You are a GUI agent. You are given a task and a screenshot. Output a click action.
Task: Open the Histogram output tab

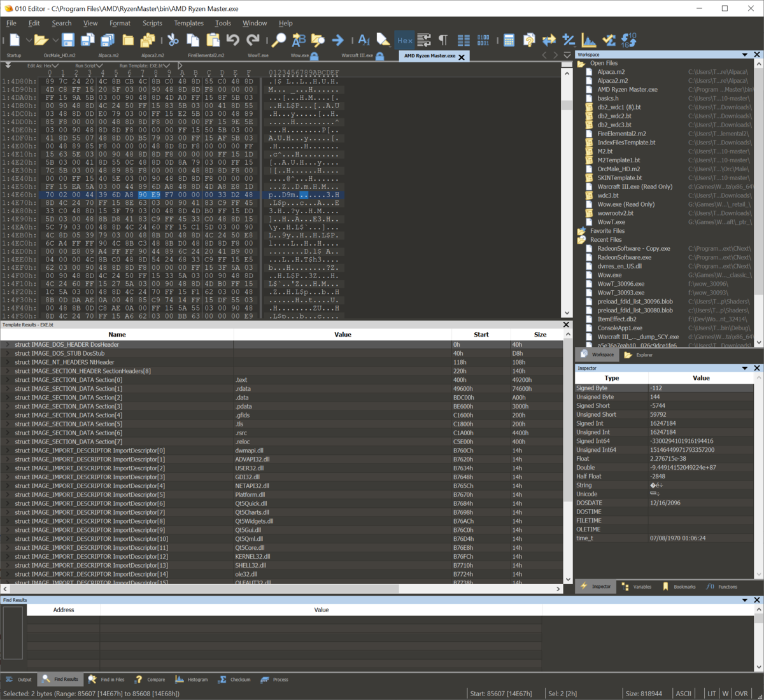point(192,680)
